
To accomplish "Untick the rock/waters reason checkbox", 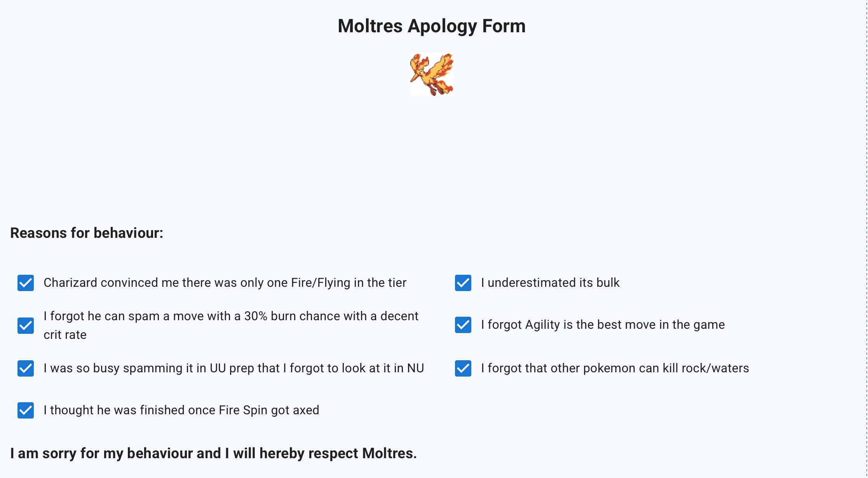I will pyautogui.click(x=463, y=368).
